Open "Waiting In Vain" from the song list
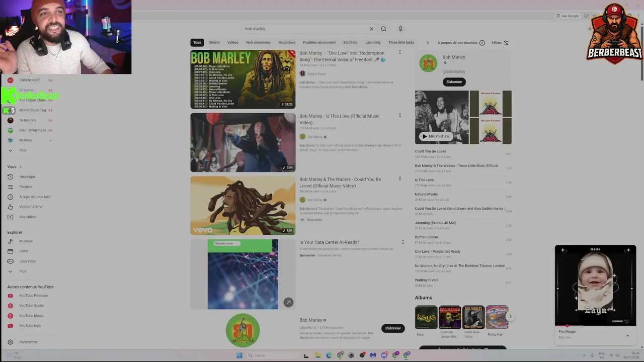The width and height of the screenshot is (644, 362). point(427,280)
